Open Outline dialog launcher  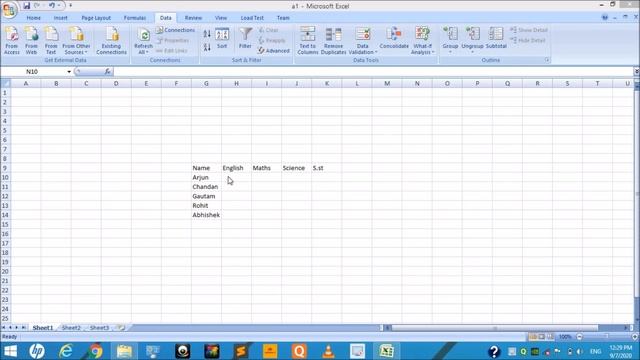(x=547, y=60)
